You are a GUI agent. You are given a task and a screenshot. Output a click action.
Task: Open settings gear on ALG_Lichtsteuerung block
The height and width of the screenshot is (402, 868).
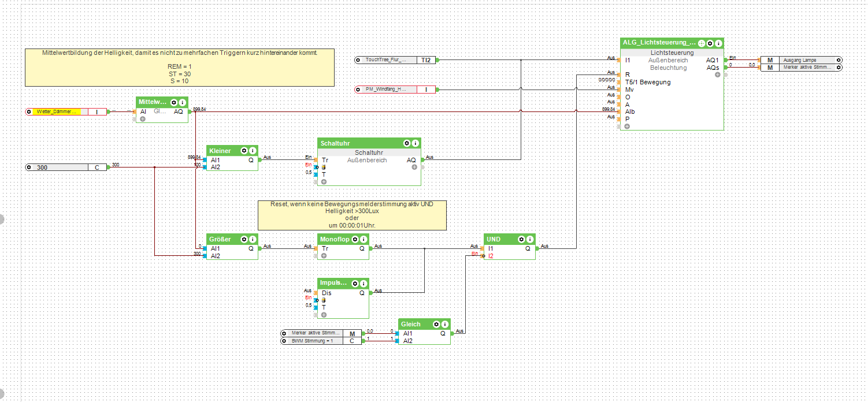click(710, 43)
